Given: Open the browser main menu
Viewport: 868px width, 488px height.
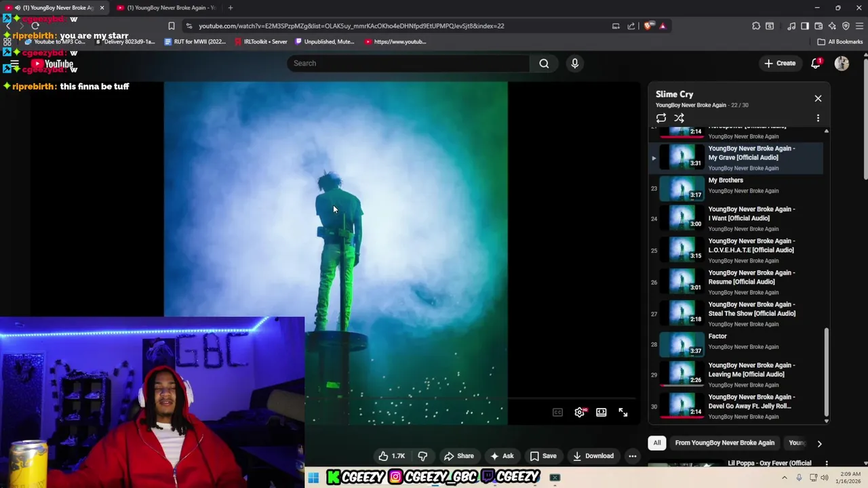Looking at the screenshot, I should click(860, 26).
